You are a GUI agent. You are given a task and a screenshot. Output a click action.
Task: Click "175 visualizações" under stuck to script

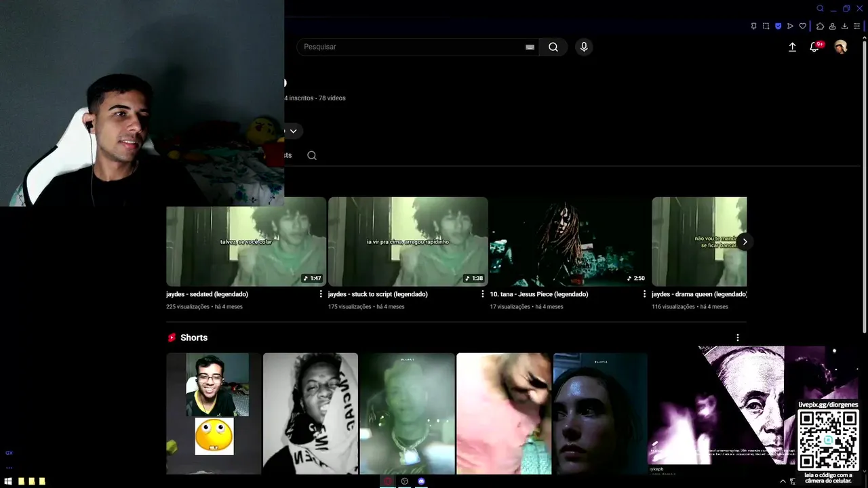349,307
